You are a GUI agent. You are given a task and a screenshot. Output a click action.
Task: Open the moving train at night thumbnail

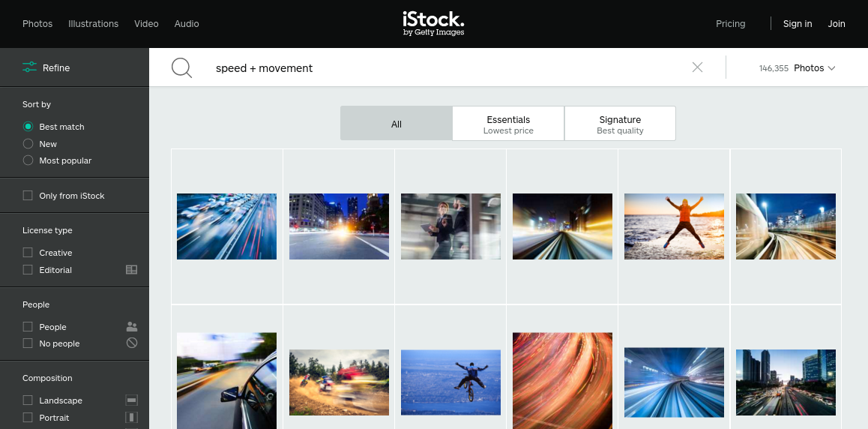[x=786, y=226]
